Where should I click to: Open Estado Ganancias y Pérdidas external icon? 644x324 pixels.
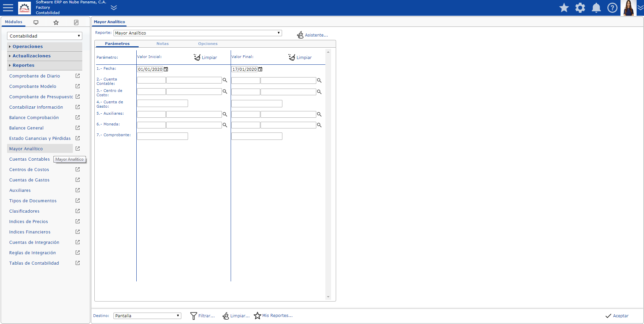click(78, 138)
